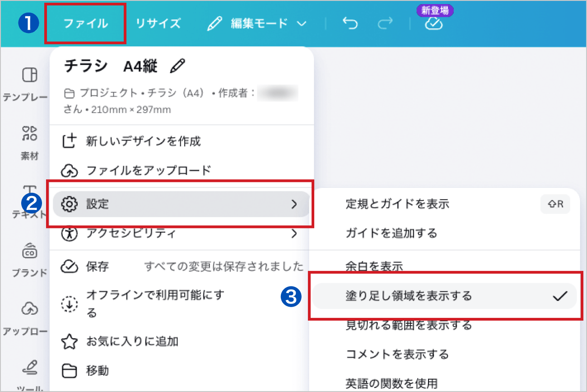Open the 編集モード dropdown

[x=256, y=23]
